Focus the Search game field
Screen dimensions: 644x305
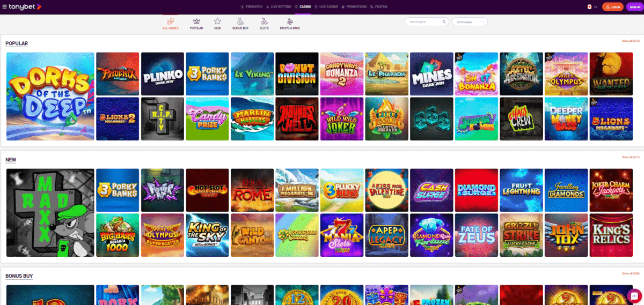427,22
